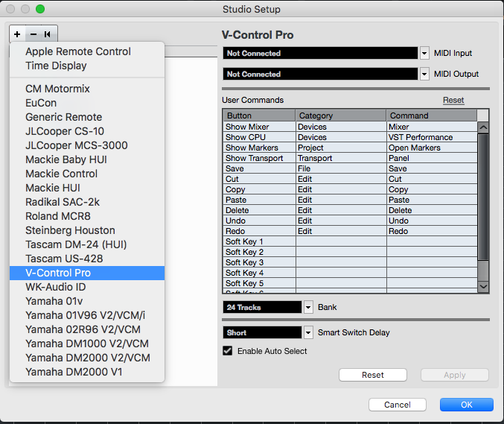This screenshot has width=504, height=424.
Task: Click the Delete row Edit category
Action: [341, 210]
